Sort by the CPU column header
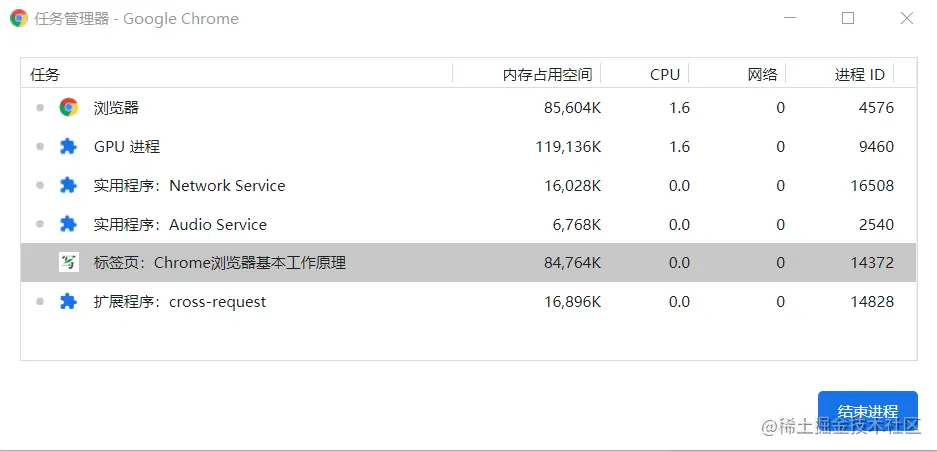Screen dimensions: 937x452 [x=645, y=74]
